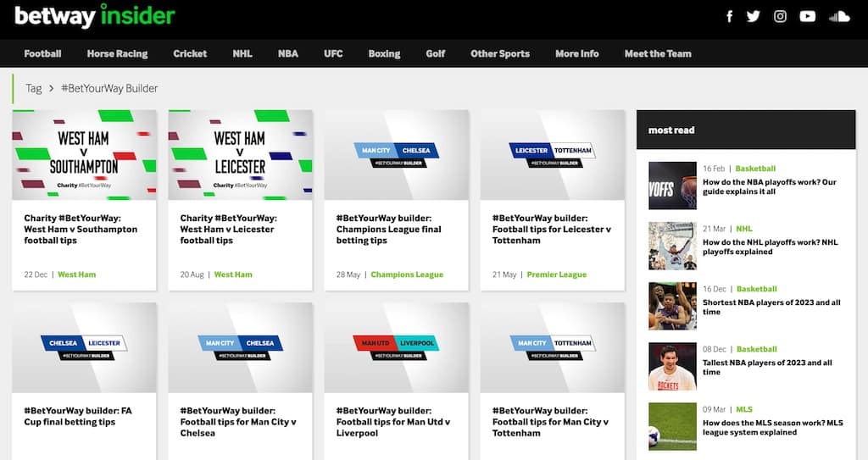Open Shortest NBA players of 2023 article

coord(771,308)
